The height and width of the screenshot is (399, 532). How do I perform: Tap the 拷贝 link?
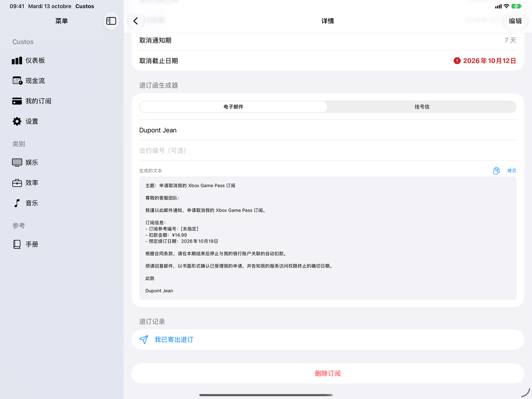(x=512, y=171)
